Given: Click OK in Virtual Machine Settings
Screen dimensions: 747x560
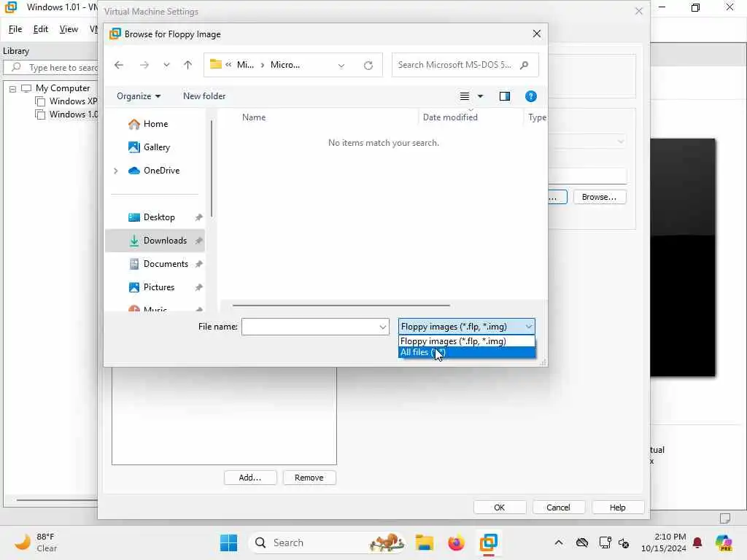Looking at the screenshot, I should pyautogui.click(x=499, y=507).
